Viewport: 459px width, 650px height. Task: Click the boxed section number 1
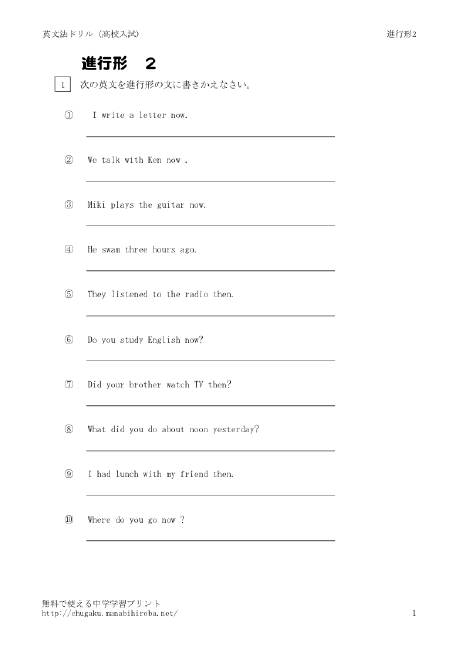63,84
